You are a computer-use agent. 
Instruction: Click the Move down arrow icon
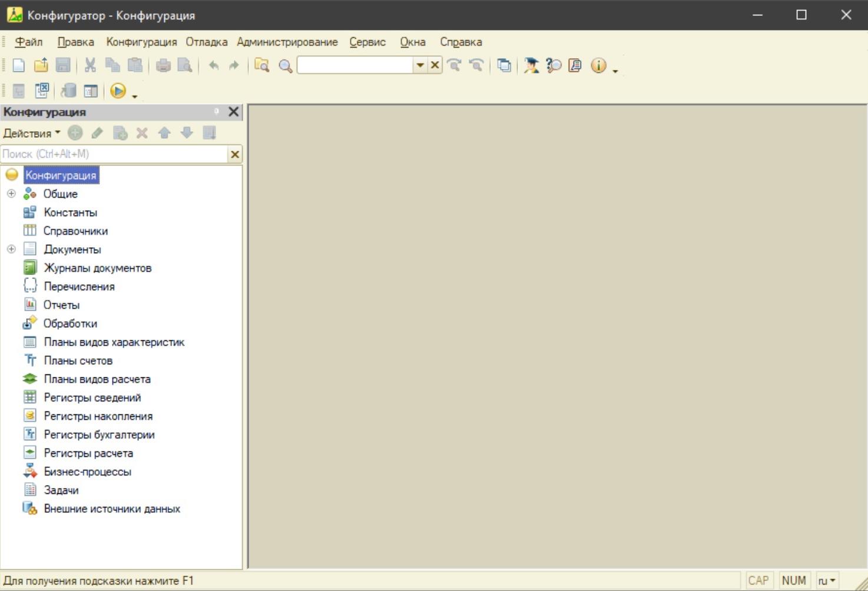pos(187,133)
